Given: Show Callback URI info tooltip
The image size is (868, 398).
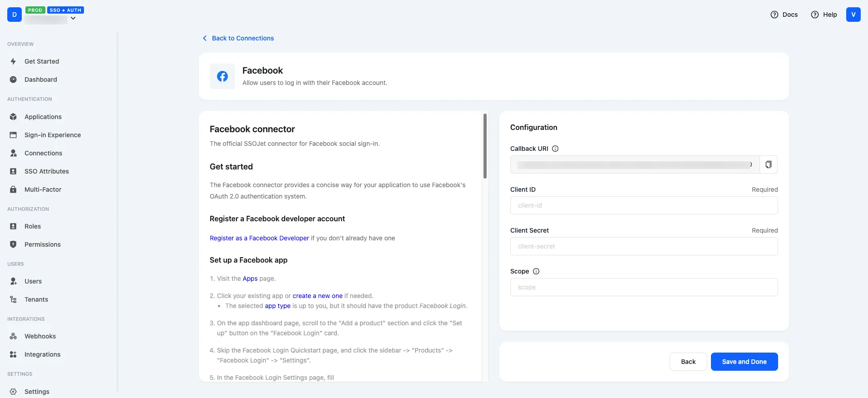Looking at the screenshot, I should (555, 149).
